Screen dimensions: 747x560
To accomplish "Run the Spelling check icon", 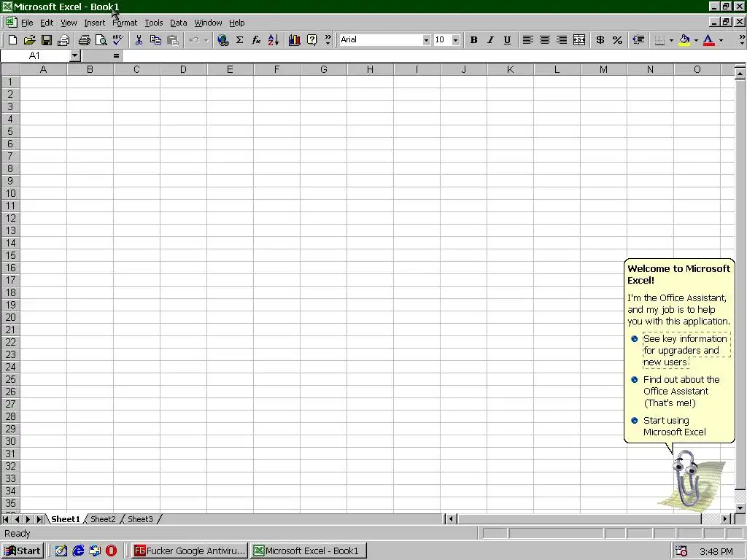I will pos(117,40).
